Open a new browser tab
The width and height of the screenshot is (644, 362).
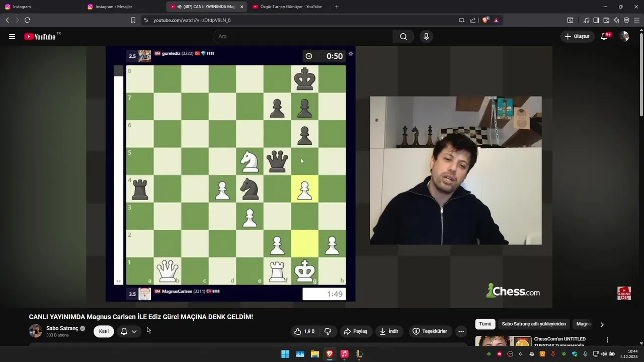pos(337,7)
